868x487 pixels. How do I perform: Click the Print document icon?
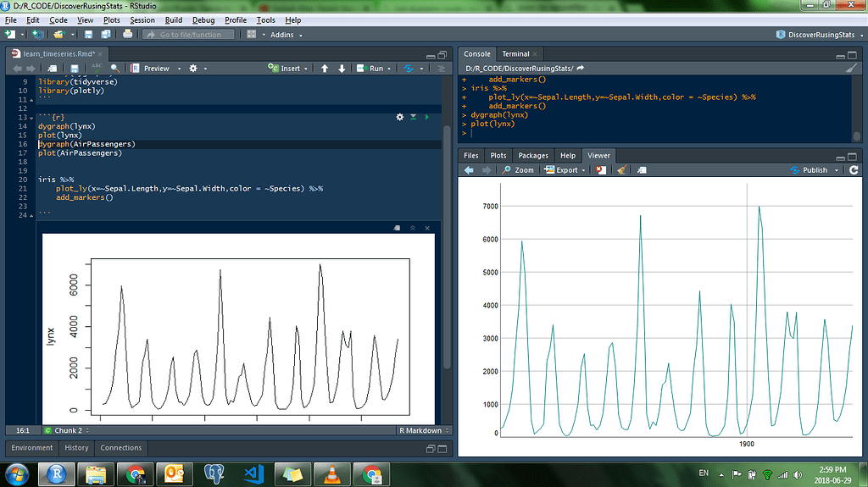tap(127, 35)
